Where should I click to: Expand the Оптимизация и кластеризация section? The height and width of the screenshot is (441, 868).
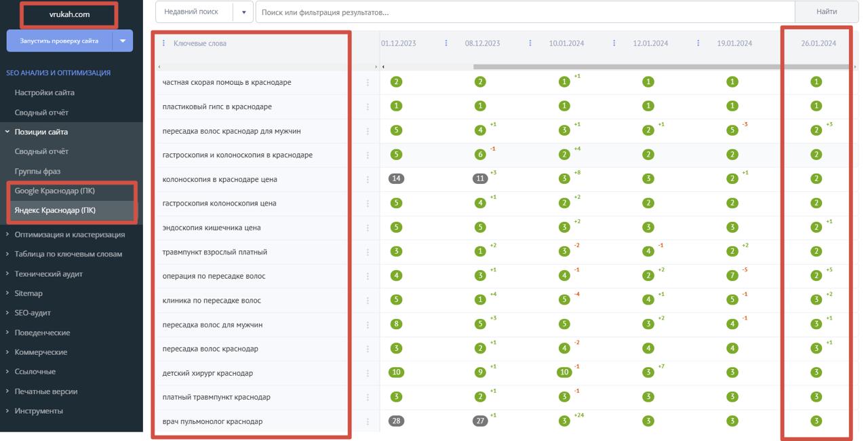coord(69,235)
